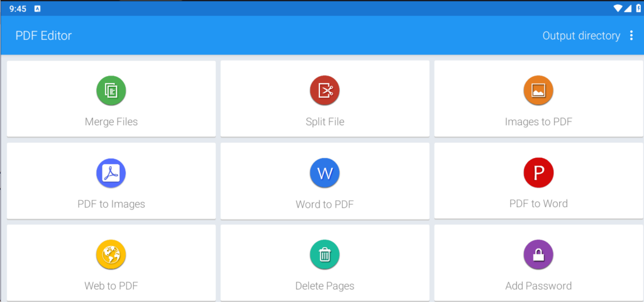644x302 pixels.
Task: Tap the small A notification icon
Action: point(37,9)
